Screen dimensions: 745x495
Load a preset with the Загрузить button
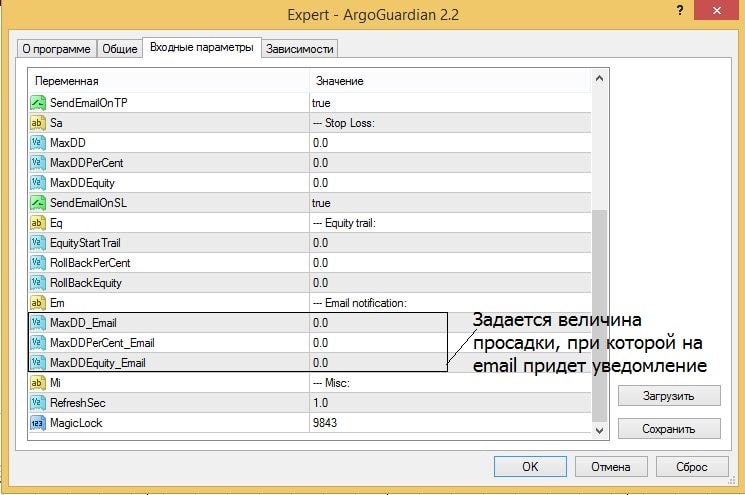[669, 396]
